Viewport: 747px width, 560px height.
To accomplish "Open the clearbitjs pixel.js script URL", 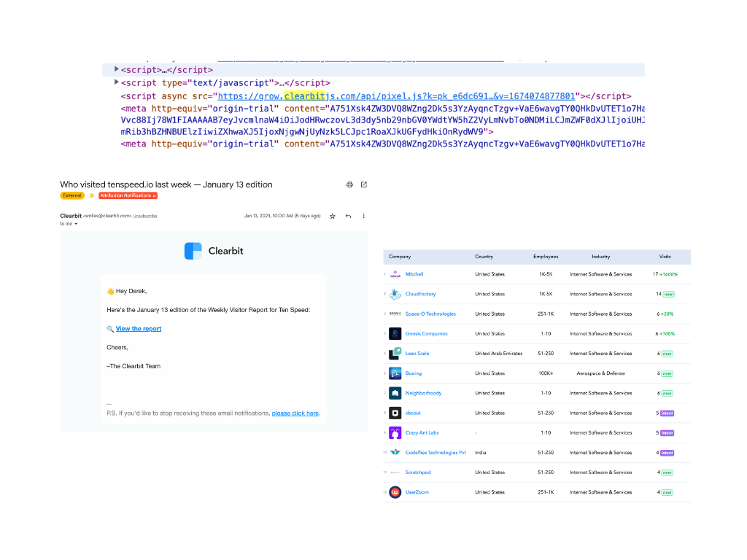I will pyautogui.click(x=396, y=96).
